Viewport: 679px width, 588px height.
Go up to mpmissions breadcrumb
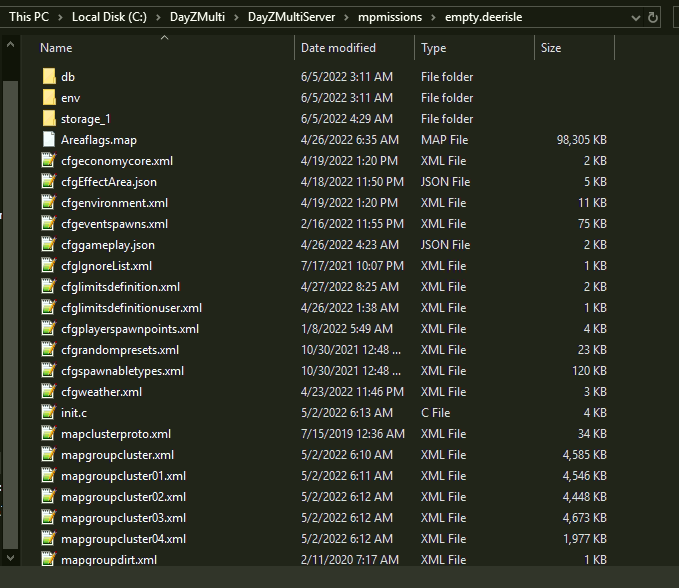pos(390,17)
